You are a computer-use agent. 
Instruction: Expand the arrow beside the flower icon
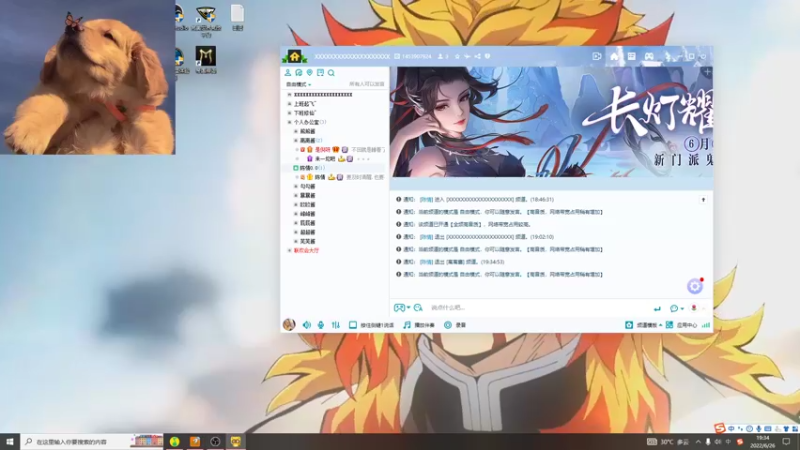(703, 308)
